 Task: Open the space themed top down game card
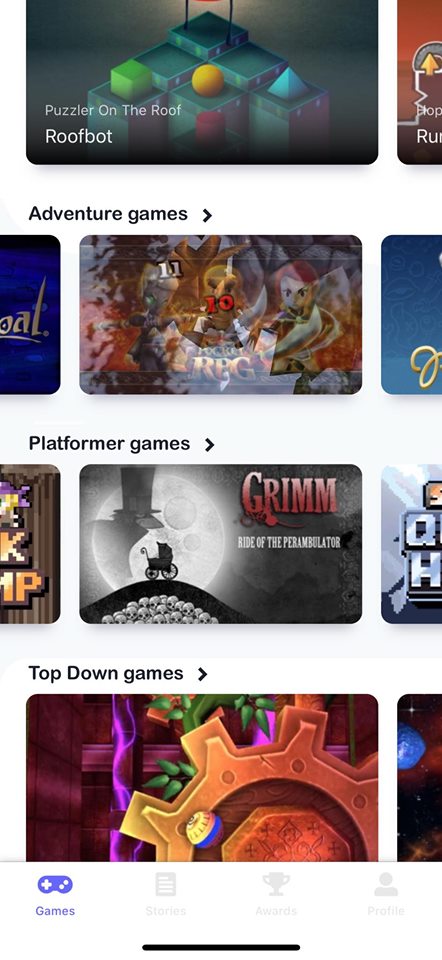coord(419,778)
